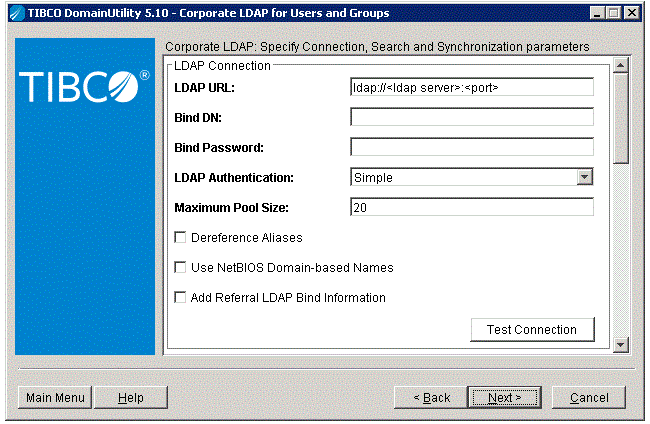
Task: Click the scrollbar up arrow
Action: tap(621, 65)
